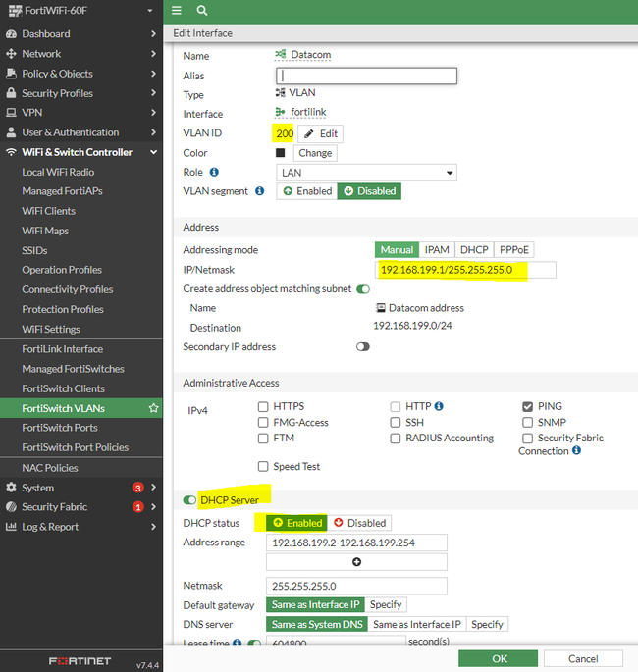
Task: Click the FortiWiFi-60F device icon
Action: pyautogui.click(x=16, y=10)
